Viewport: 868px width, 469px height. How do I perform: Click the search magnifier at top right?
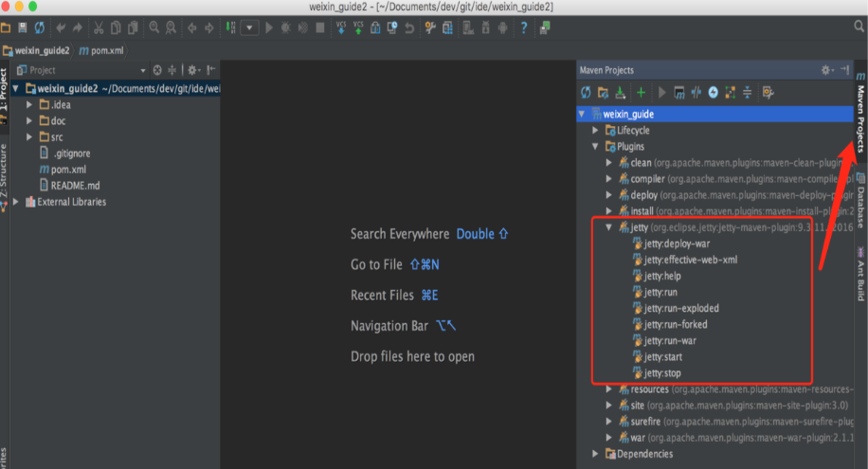pyautogui.click(x=859, y=26)
